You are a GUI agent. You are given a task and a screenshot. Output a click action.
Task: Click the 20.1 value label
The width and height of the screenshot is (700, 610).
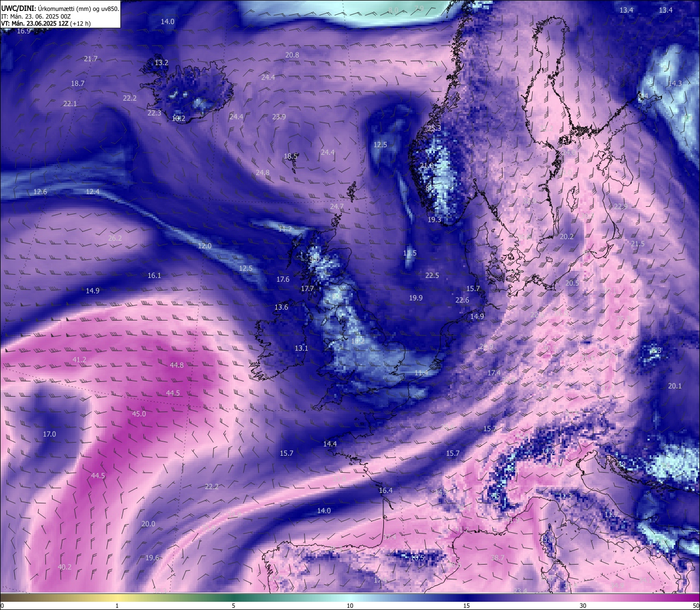675,386
